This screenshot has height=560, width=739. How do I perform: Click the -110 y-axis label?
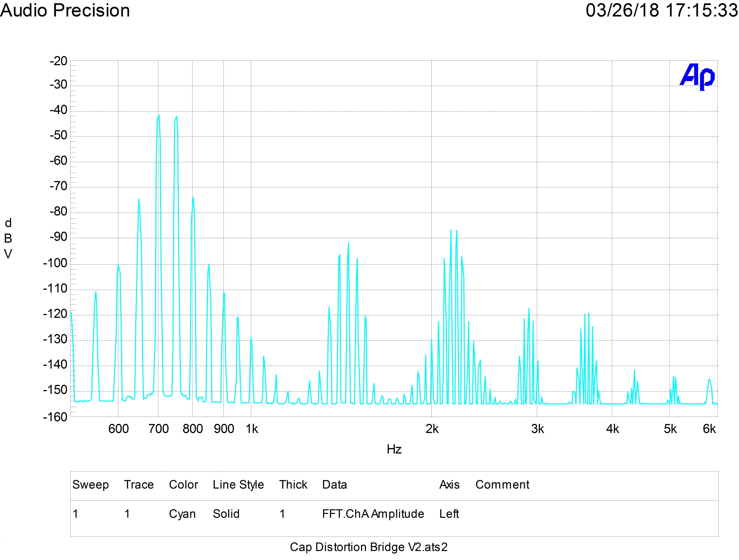55,289
